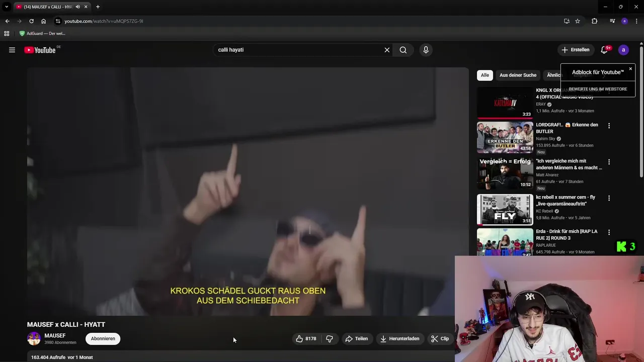
Task: Share the video via Teilen
Action: click(356, 339)
